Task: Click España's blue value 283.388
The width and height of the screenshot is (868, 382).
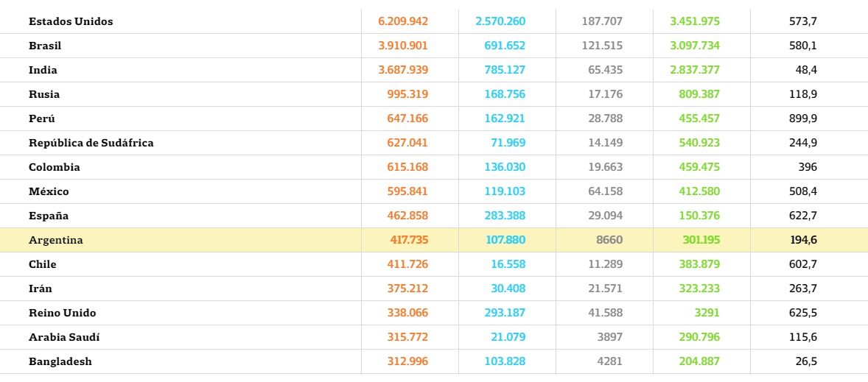Action: [x=505, y=216]
